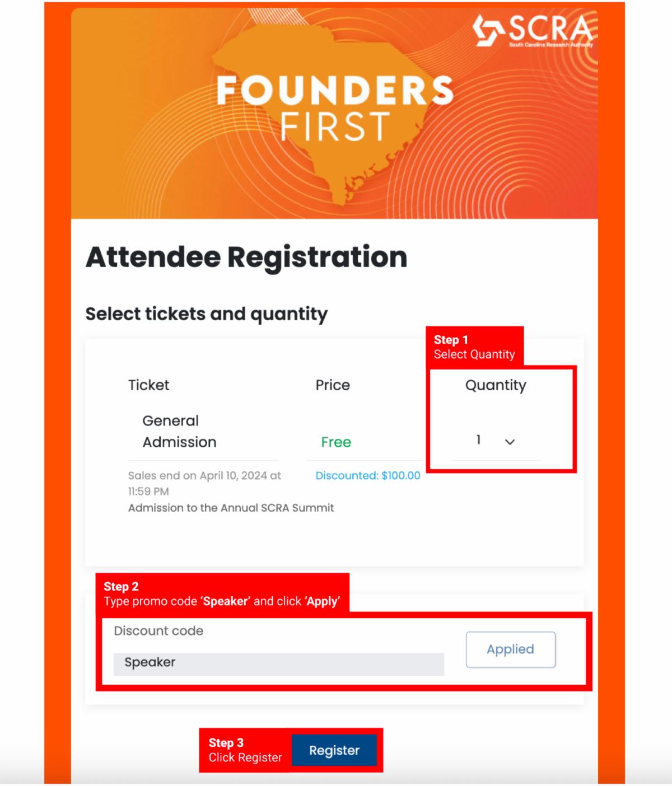Click the Discounted: $100.00 blue text
Screen dimensions: 672x786
tap(367, 476)
